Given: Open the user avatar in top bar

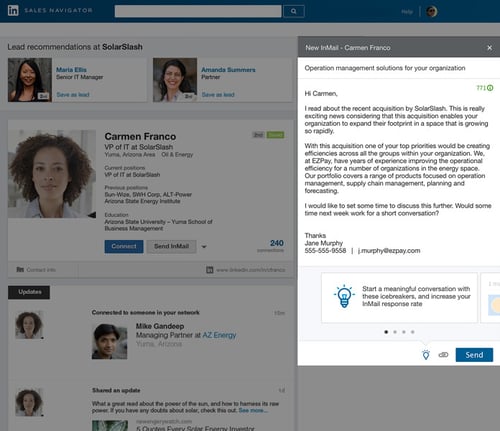Looking at the screenshot, I should coord(432,11).
